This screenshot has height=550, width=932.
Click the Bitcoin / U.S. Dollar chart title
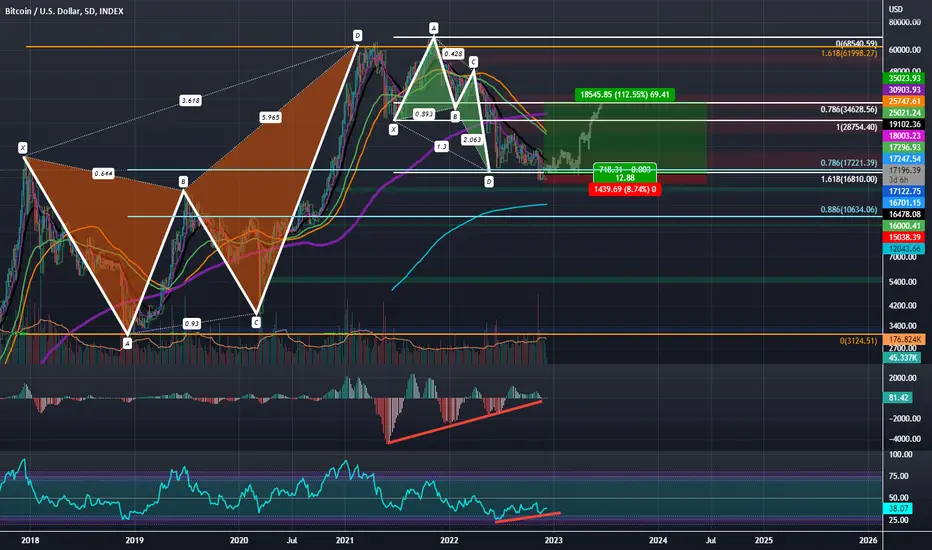tap(64, 11)
